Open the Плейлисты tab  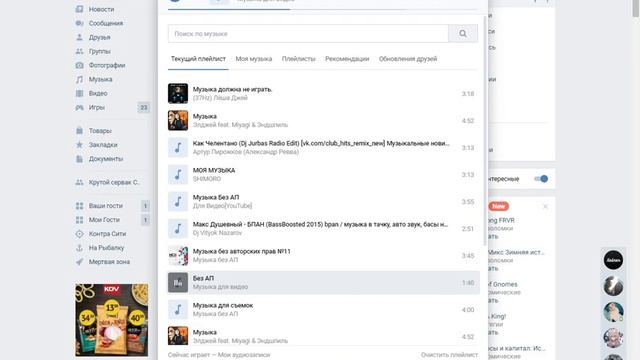click(x=299, y=59)
